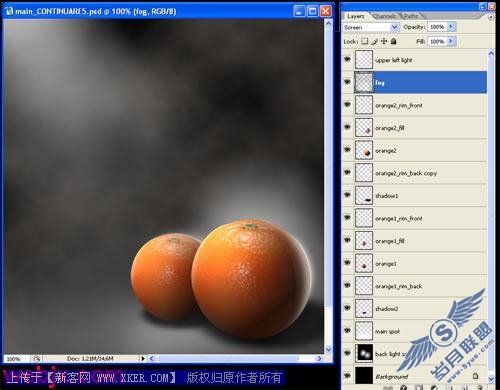The image size is (500, 390).
Task: Click the document horizontal scrollbar thumb
Action: pyautogui.click(x=227, y=359)
